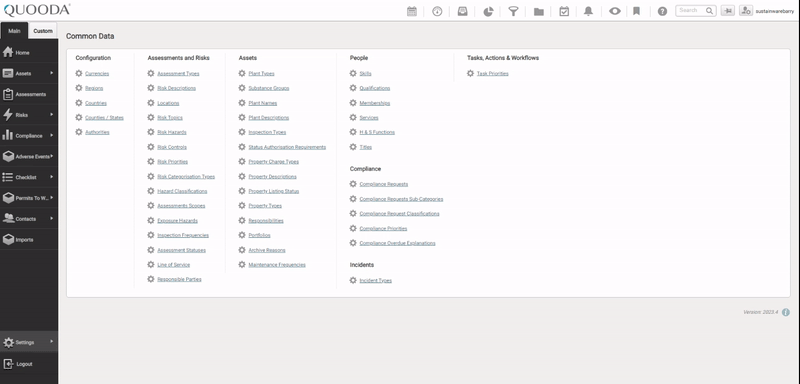
Task: Click gear icon beside Skills
Action: pos(353,73)
